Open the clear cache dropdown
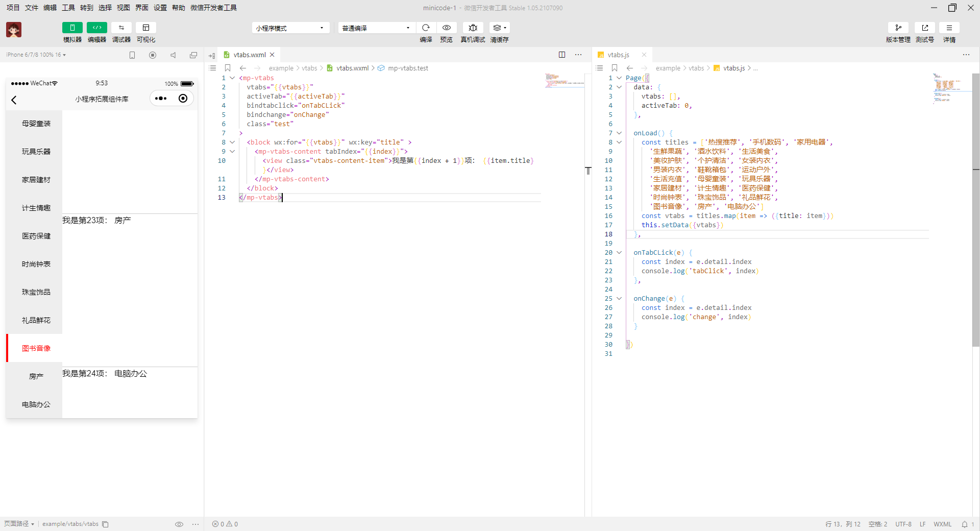The image size is (980, 531). [x=500, y=28]
